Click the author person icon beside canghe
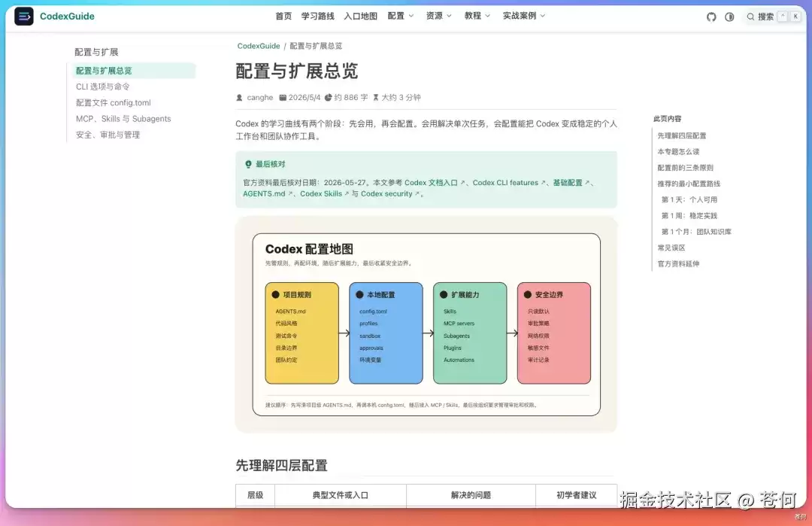 click(239, 97)
